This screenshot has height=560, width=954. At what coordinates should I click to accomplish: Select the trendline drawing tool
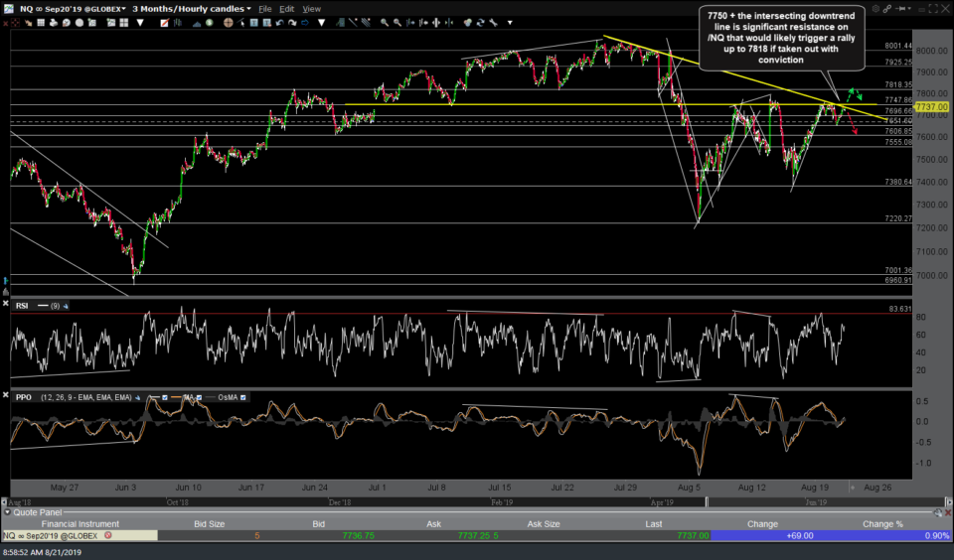pyautogui.click(x=353, y=23)
